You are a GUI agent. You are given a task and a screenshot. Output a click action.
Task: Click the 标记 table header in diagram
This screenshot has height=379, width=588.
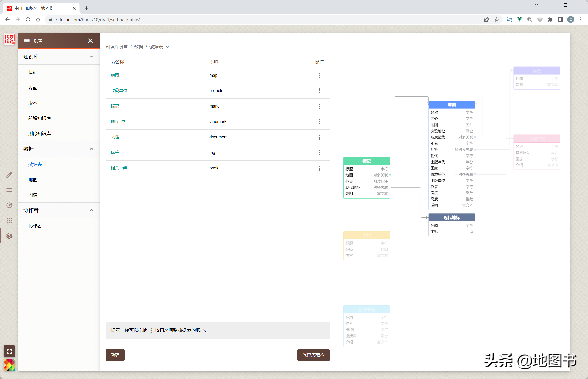[x=366, y=161]
